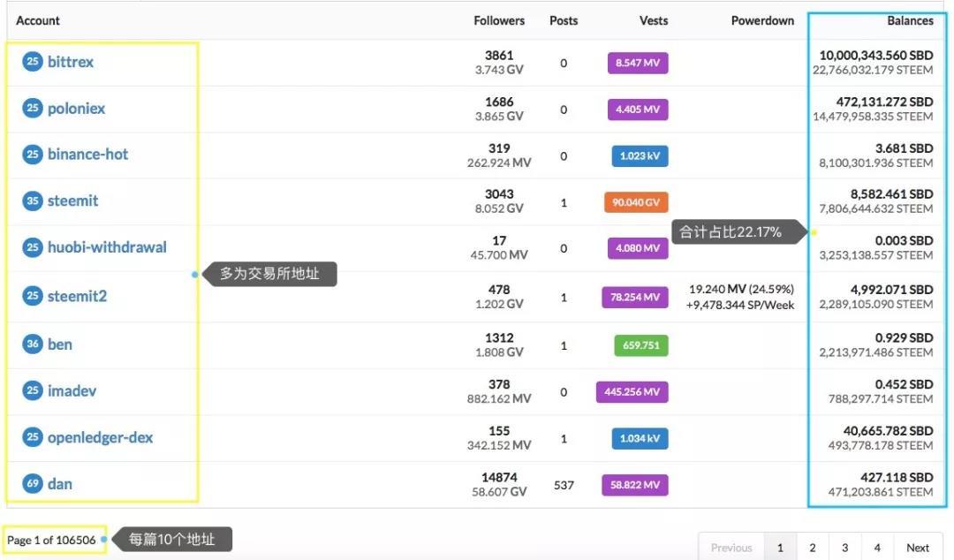Image resolution: width=954 pixels, height=560 pixels.
Task: Go to pagination page 4
Action: [x=877, y=548]
